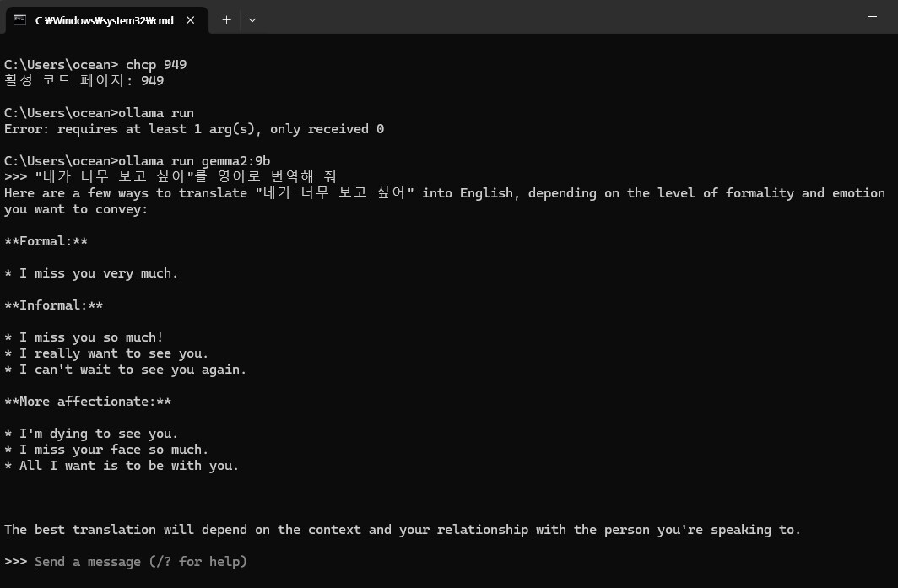Viewport: 898px width, 588px height.
Task: Click the line 'I'm dying to see you.'
Action: (x=91, y=434)
